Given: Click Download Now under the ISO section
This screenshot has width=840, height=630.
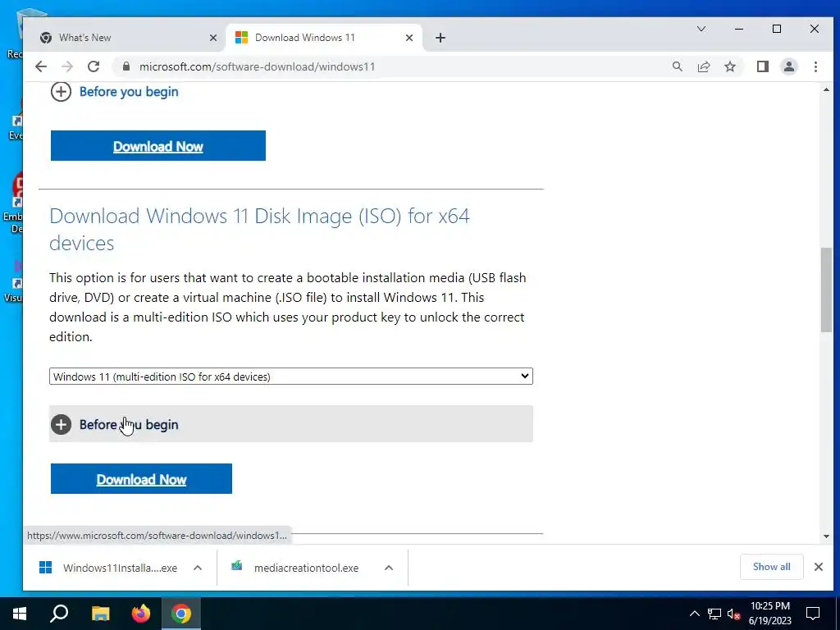Looking at the screenshot, I should [x=141, y=479].
